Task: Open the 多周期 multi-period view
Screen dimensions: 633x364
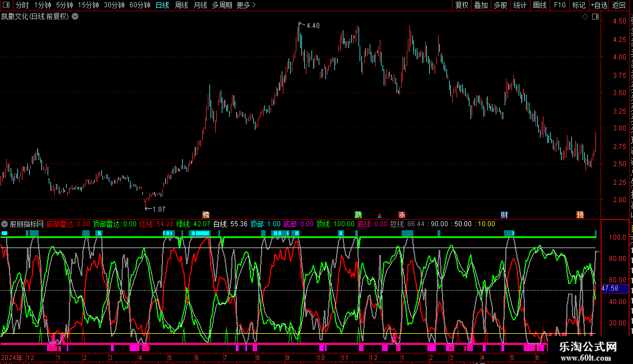Action: tap(222, 5)
